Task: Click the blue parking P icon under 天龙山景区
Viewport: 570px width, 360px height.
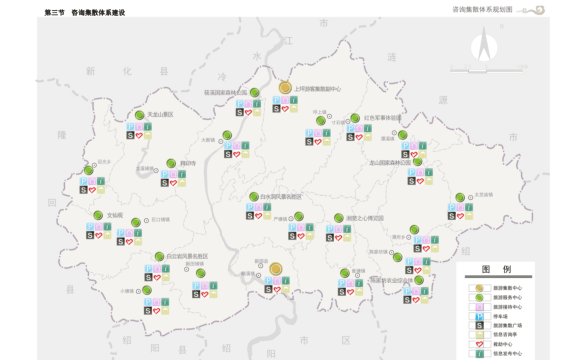Action: 131,127
